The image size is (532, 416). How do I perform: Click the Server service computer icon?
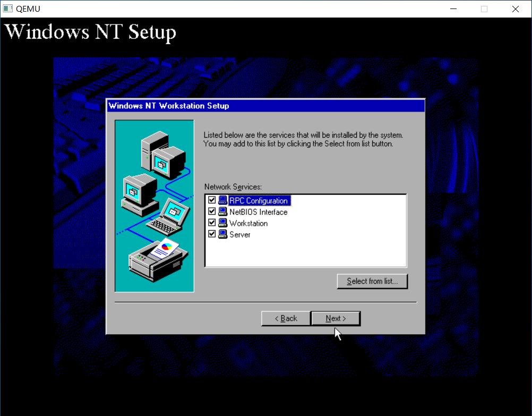222,234
